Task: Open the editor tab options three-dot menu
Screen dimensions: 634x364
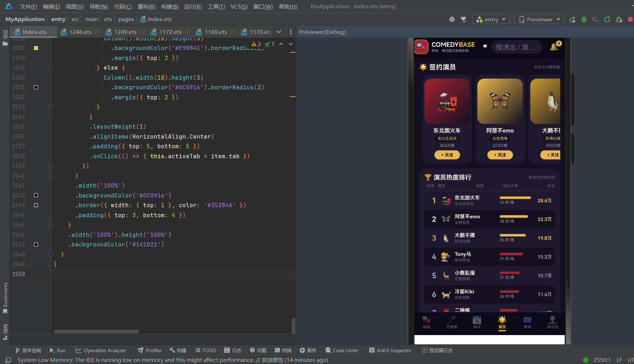Action: [290, 32]
